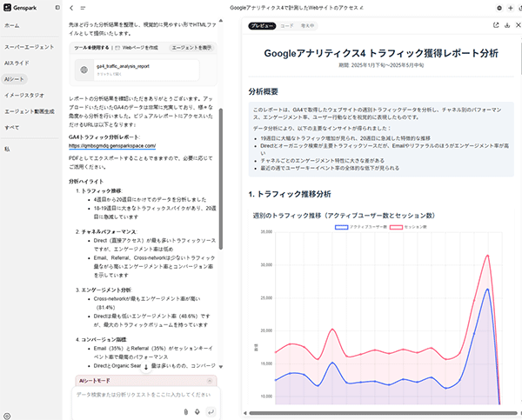Viewport: 522px width, 420px height.
Task: Jump to latest message with the down-arrow button
Action: pos(146,368)
